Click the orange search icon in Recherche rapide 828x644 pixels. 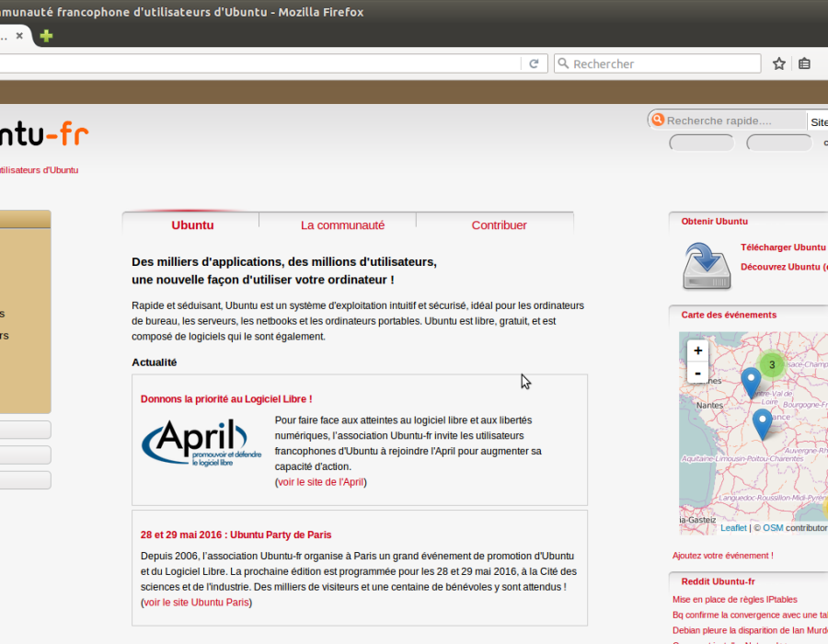[658, 120]
